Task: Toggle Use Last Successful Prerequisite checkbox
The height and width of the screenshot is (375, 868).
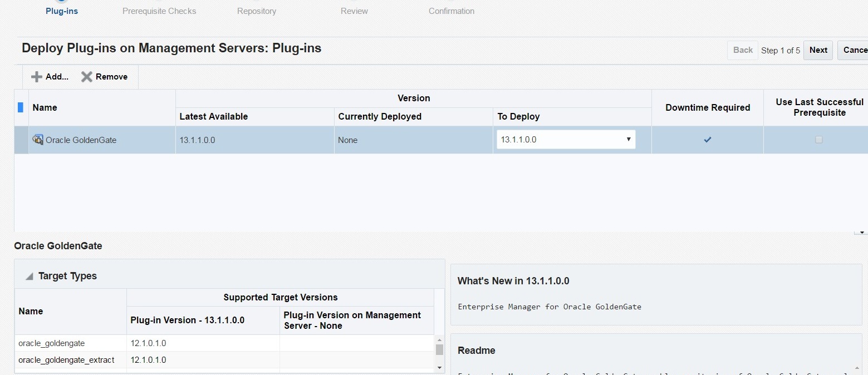Action: tap(818, 140)
